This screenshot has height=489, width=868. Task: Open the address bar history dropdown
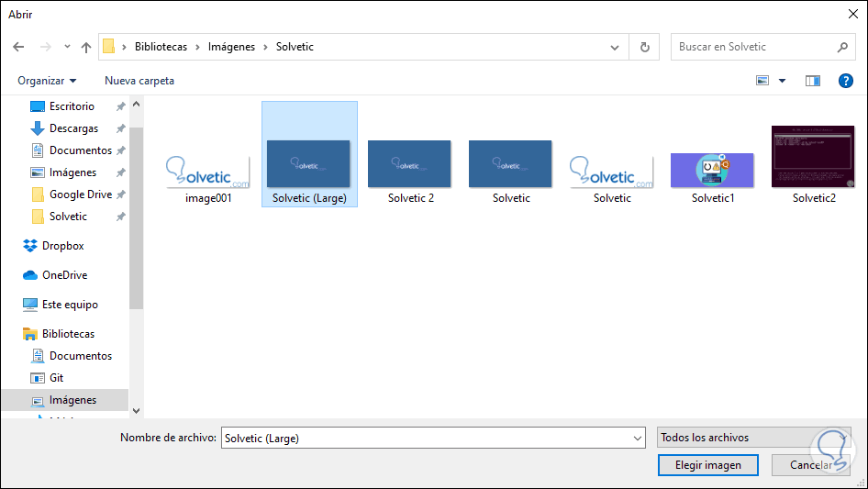tap(615, 47)
